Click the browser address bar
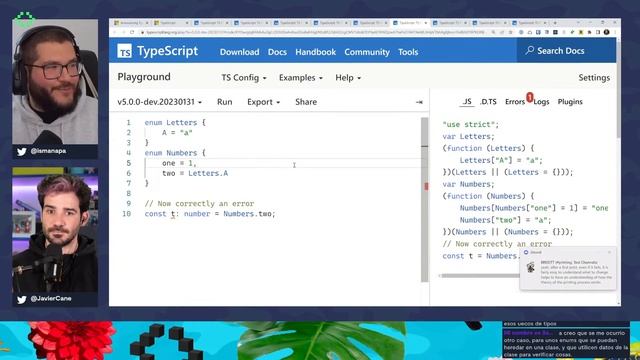Image resolution: width=640 pixels, height=360 pixels. pos(314,32)
